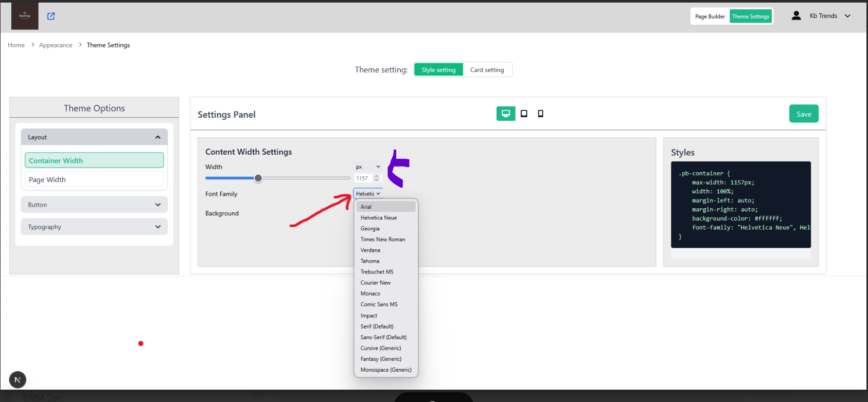The width and height of the screenshot is (868, 402).
Task: Go to Appearance breadcrumb
Action: (56, 45)
